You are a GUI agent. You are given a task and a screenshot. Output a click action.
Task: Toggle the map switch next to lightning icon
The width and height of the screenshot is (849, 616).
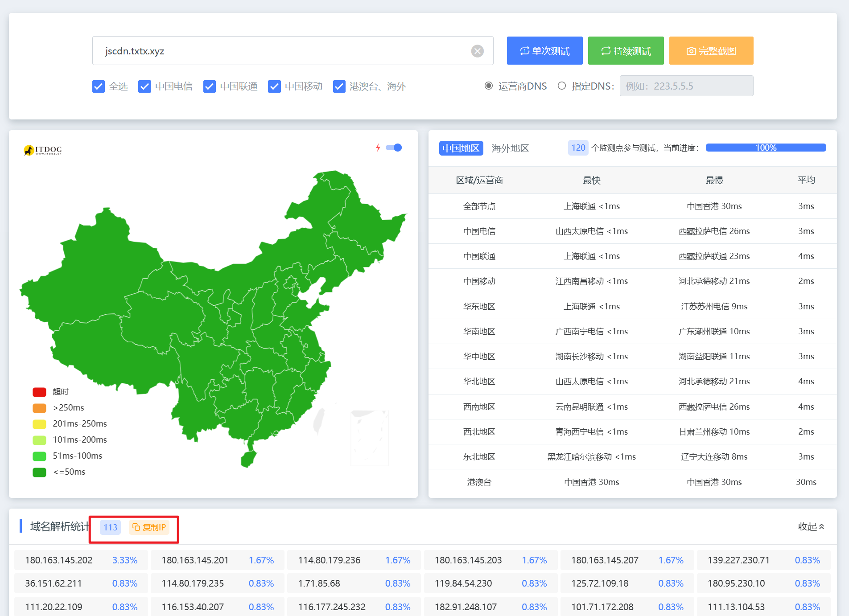point(394,148)
